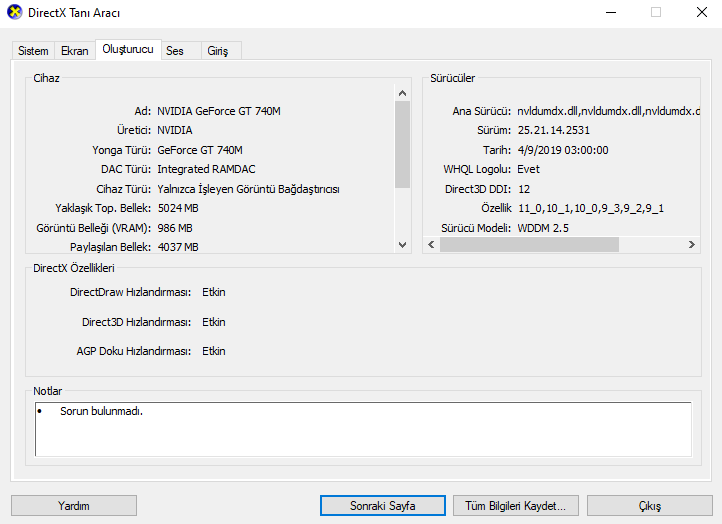Click the DirectX Tanı Aracı title icon
Screen dimensions: 722x524
point(14,12)
